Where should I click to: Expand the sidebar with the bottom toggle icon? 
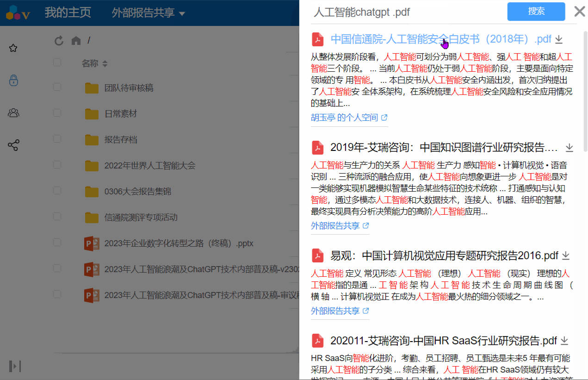pos(15,366)
